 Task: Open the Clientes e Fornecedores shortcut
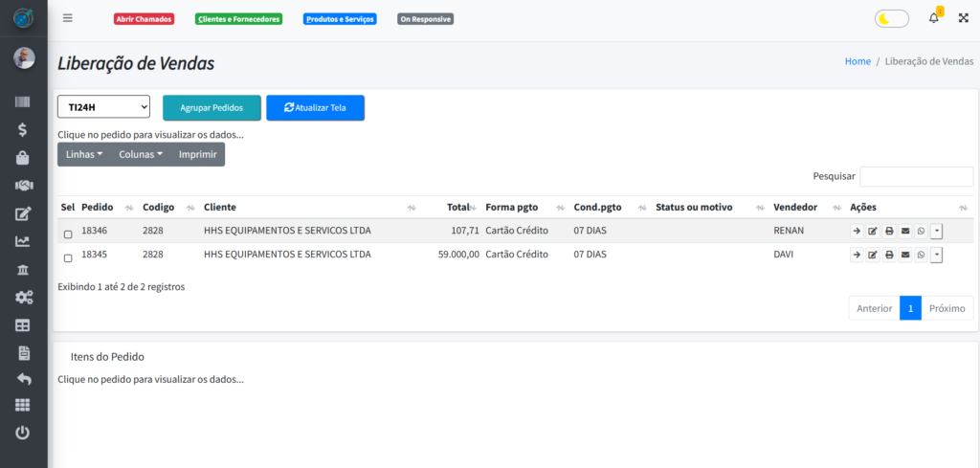pos(238,19)
